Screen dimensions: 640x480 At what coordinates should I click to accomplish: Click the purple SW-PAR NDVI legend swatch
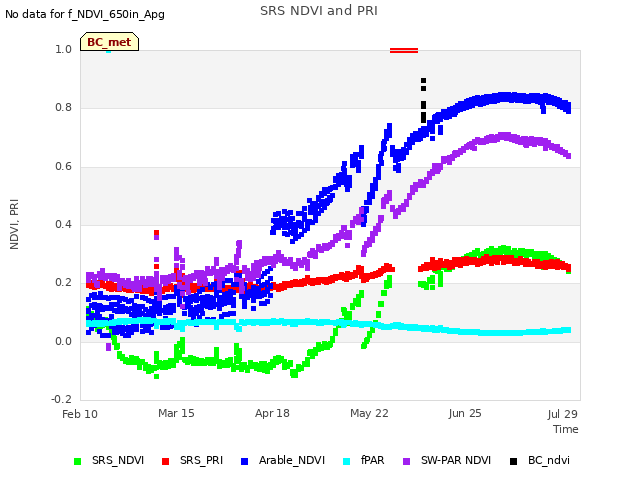[x=407, y=461]
